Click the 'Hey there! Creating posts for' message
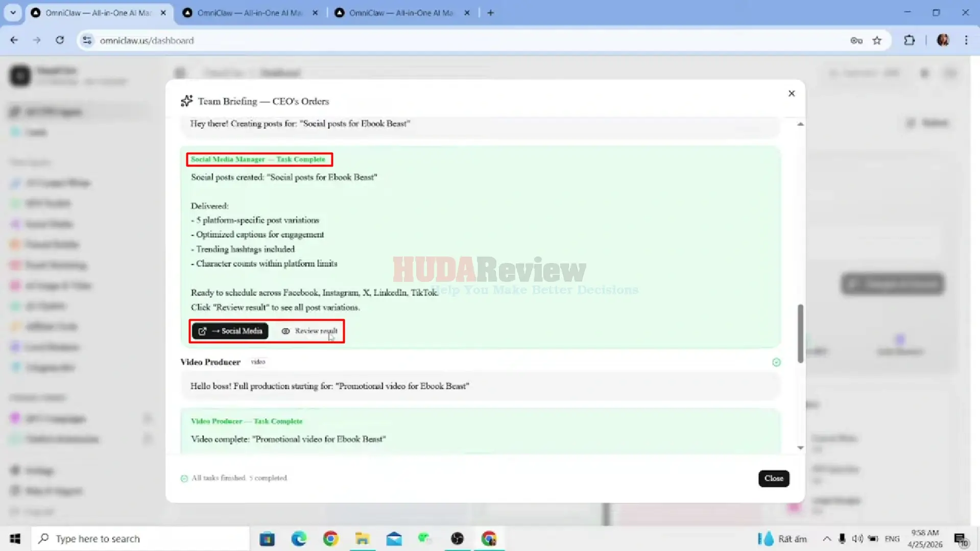Image resolution: width=980 pixels, height=551 pixels. coord(300,124)
